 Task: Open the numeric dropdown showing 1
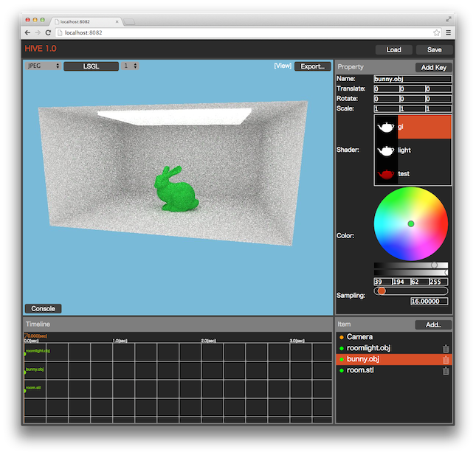pos(130,66)
